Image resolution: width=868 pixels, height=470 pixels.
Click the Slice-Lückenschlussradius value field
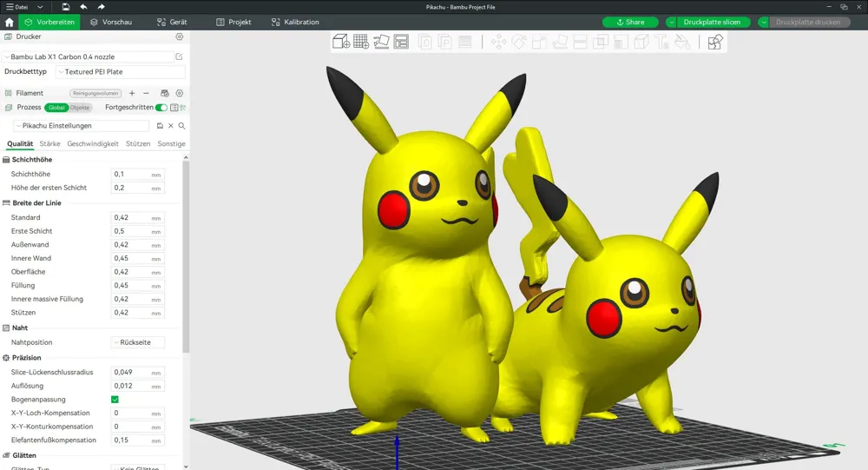137,373
